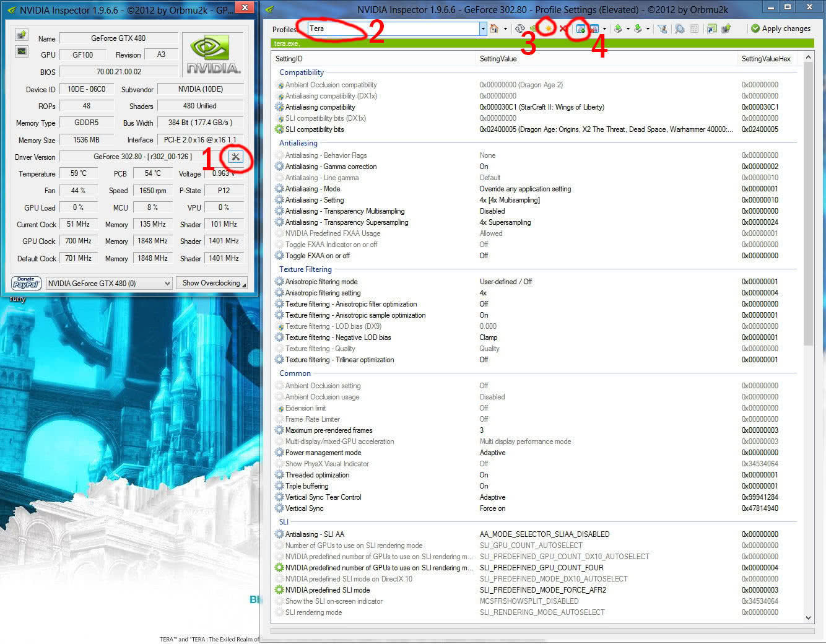Create a new profile with sun icon

pos(549,28)
